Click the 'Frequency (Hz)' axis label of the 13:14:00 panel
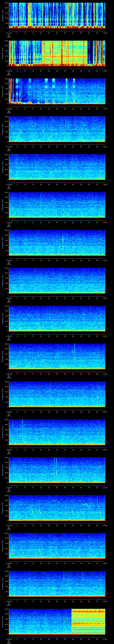114x644 pixels. click(x=3, y=16)
